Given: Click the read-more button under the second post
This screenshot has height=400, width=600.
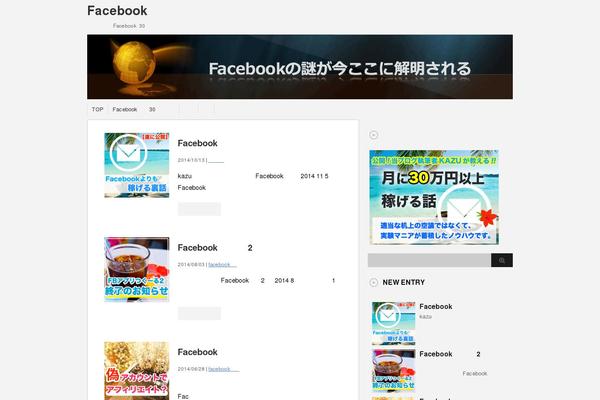Looking at the screenshot, I should [x=199, y=313].
